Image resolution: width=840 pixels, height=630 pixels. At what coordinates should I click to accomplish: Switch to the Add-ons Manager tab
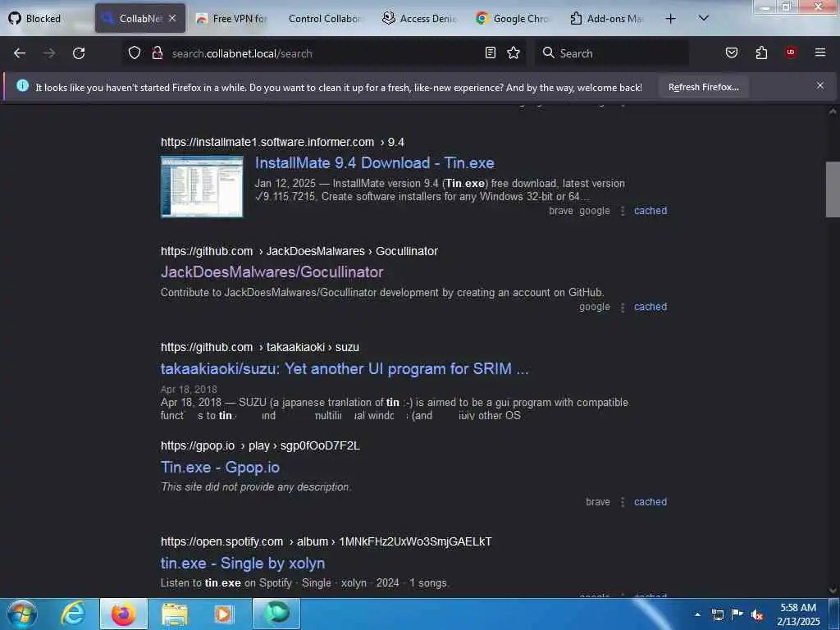(x=608, y=19)
